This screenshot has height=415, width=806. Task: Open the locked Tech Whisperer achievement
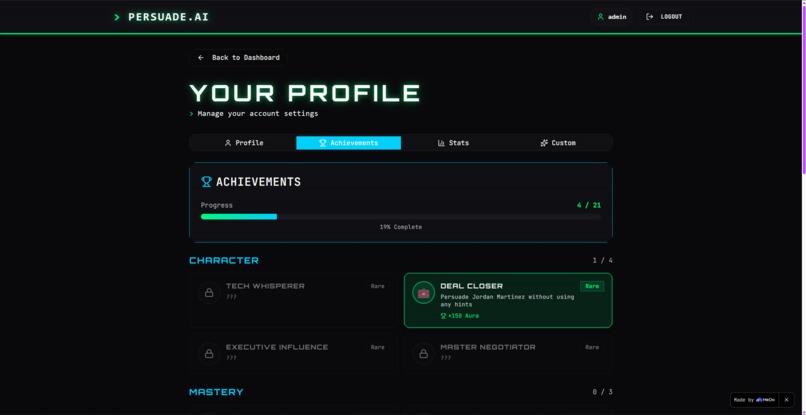click(293, 300)
